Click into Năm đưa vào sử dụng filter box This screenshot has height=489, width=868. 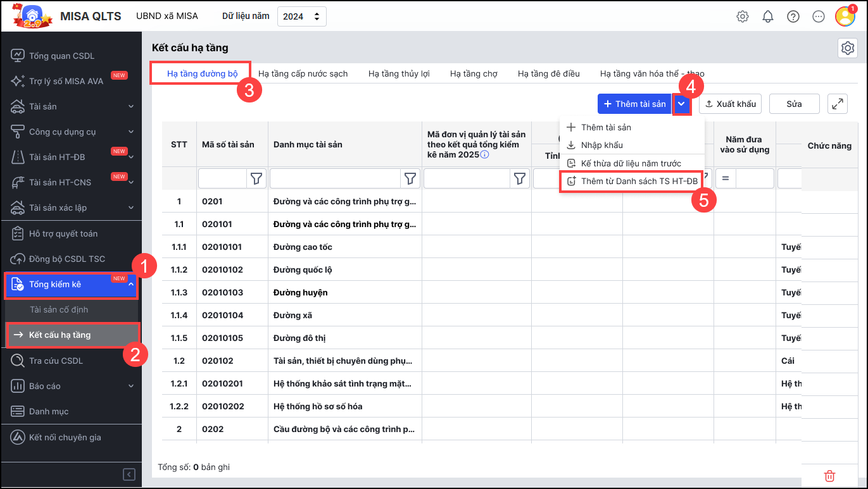[x=755, y=179]
